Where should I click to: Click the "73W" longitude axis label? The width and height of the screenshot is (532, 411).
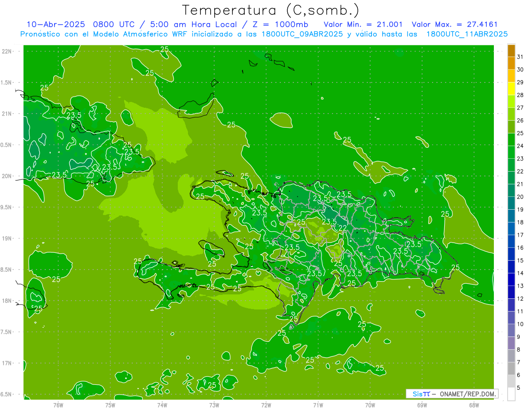[214, 405]
